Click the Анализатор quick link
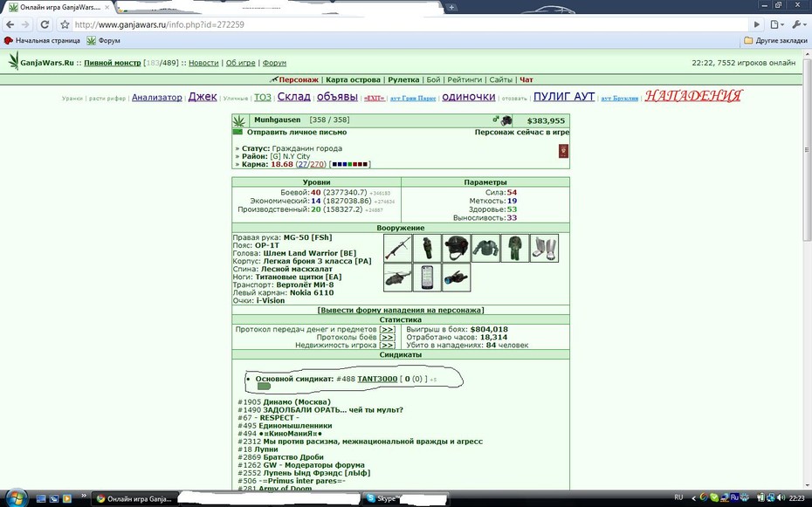The height and width of the screenshot is (507, 812). 157,97
